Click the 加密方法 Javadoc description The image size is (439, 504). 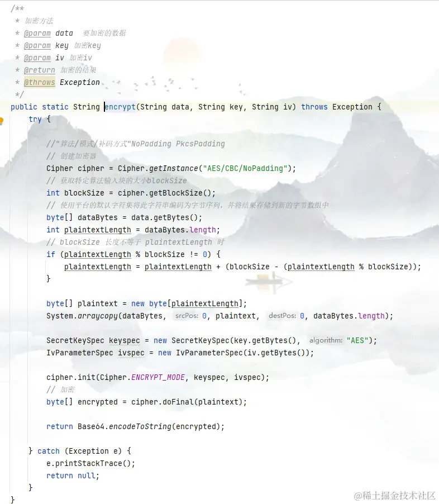(39, 21)
